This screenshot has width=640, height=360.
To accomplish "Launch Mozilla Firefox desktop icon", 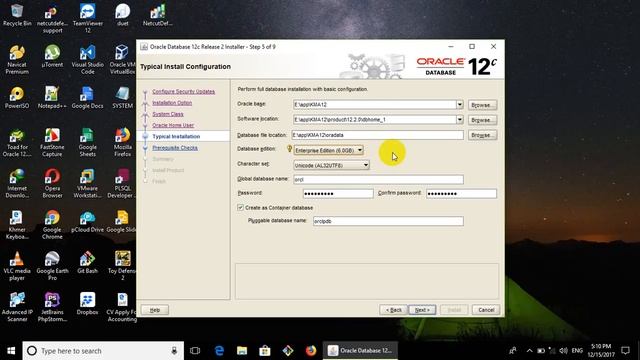I will [x=122, y=143].
